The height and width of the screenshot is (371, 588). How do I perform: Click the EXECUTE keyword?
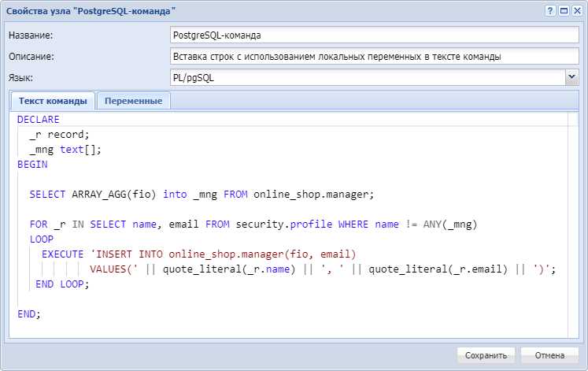(x=63, y=254)
